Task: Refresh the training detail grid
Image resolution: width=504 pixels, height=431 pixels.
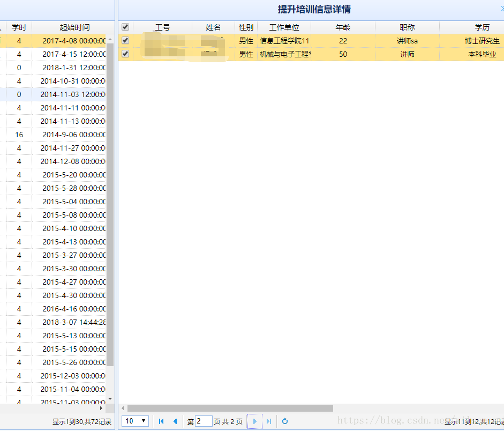Action: [285, 421]
